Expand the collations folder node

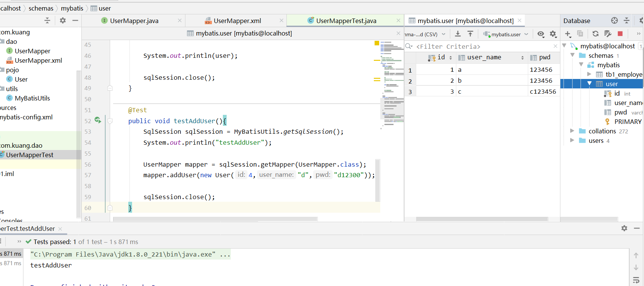[572, 131]
